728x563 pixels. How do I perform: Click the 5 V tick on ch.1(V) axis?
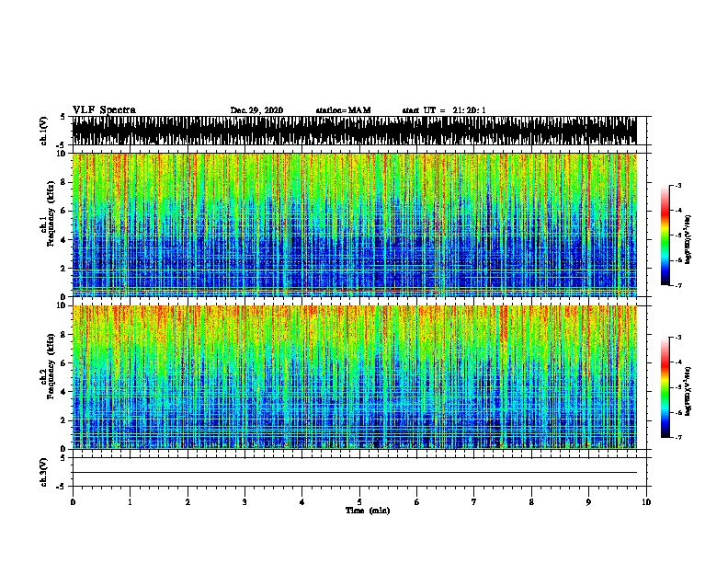[63, 117]
